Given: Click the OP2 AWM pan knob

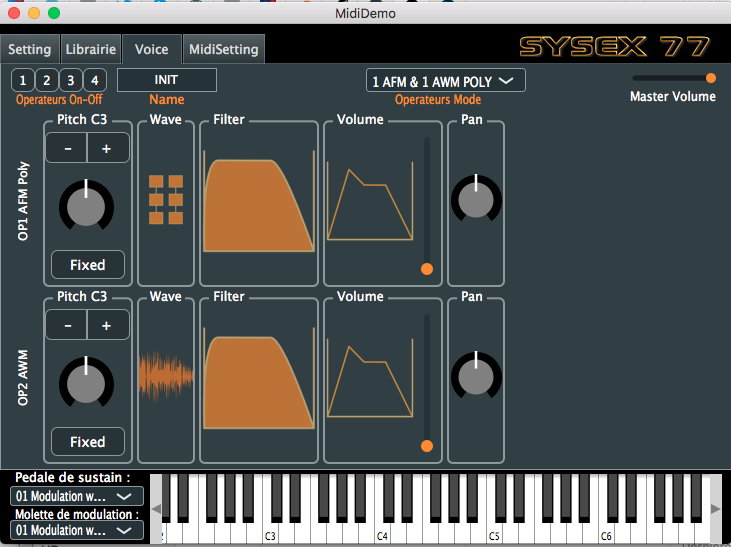Looking at the screenshot, I should click(476, 376).
